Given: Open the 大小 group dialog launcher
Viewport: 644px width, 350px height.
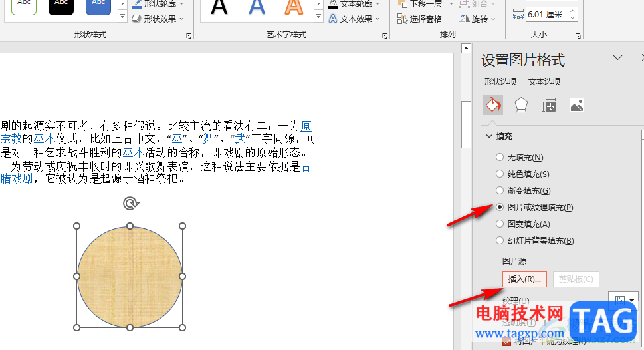Looking at the screenshot, I should (578, 36).
